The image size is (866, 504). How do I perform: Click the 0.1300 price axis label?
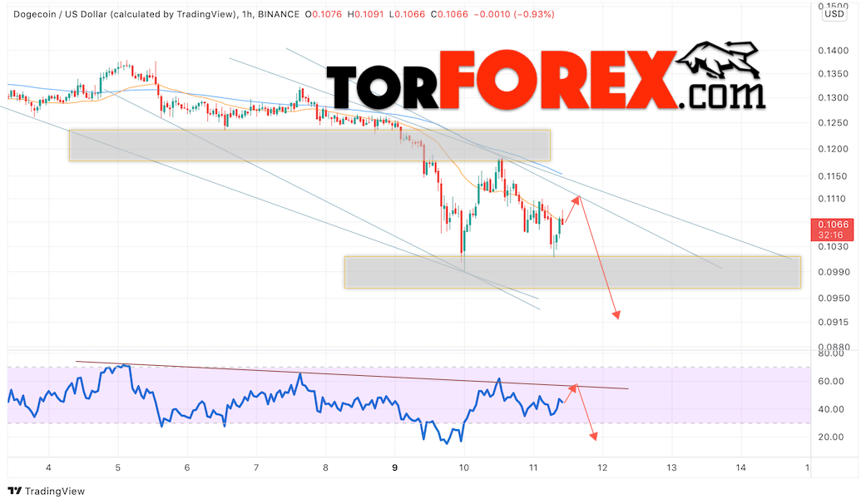(x=833, y=97)
